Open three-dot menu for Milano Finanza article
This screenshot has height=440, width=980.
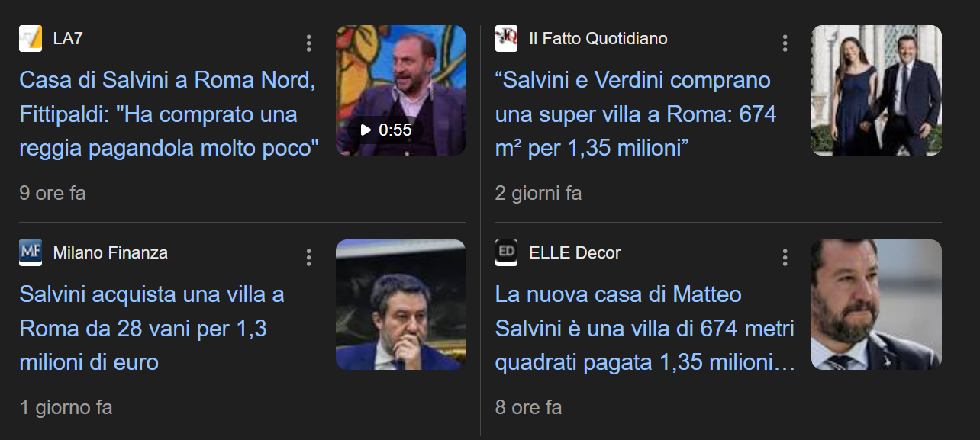308,257
